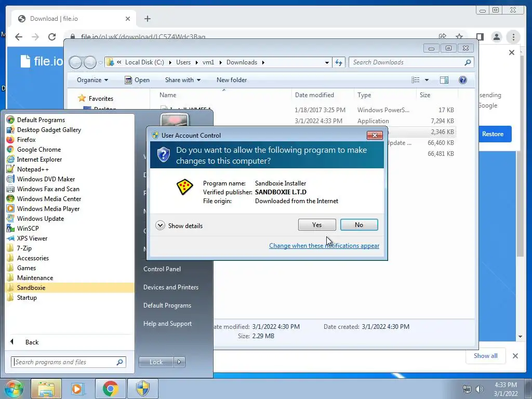This screenshot has height=399, width=532.
Task: Click the Sandboxie Installer program icon
Action: [184, 187]
